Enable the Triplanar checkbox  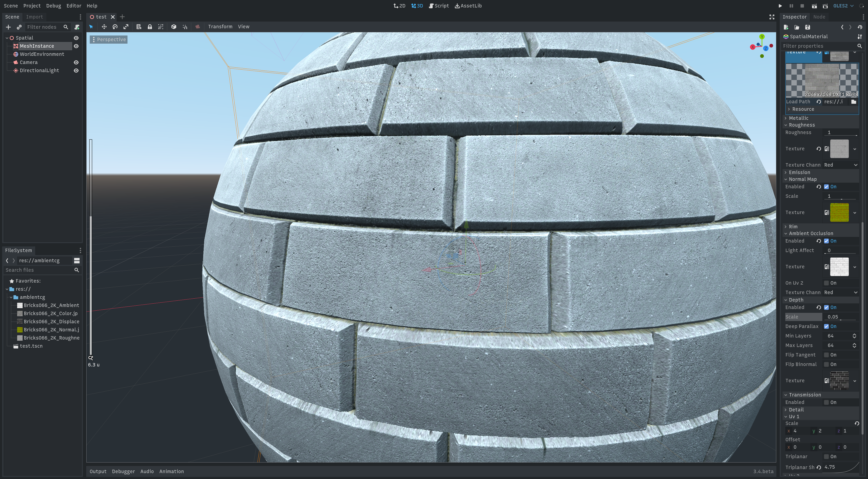pyautogui.click(x=826, y=456)
